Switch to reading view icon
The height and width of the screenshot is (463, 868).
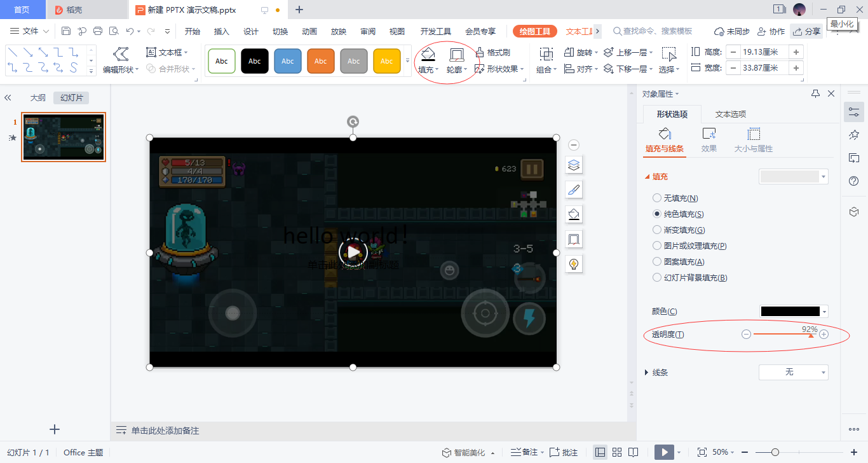click(634, 452)
